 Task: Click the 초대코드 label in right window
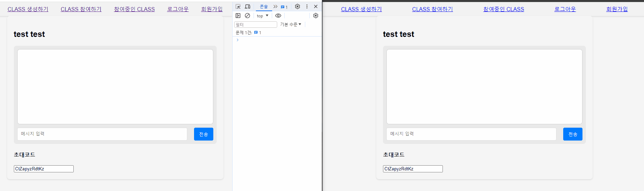coord(393,155)
